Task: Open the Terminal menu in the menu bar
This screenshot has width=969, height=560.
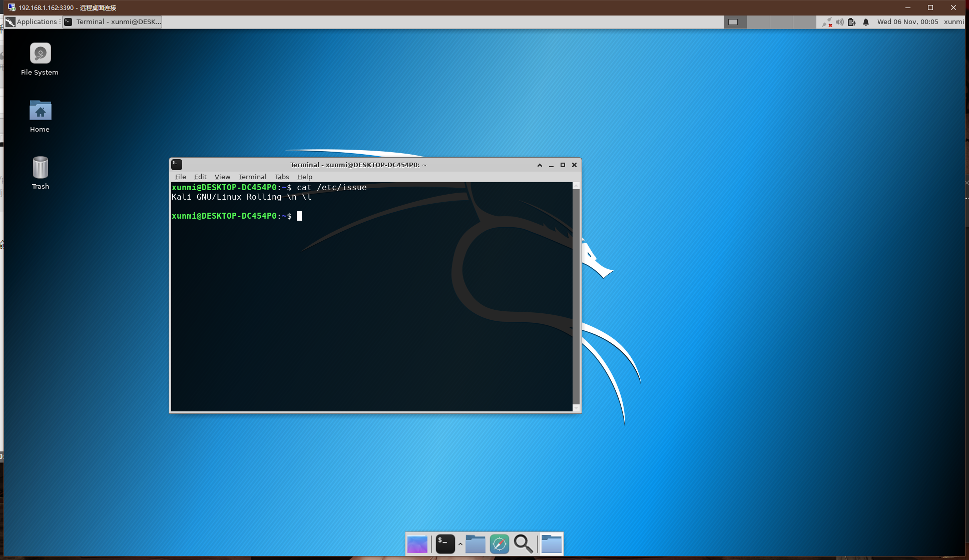Action: (x=252, y=177)
